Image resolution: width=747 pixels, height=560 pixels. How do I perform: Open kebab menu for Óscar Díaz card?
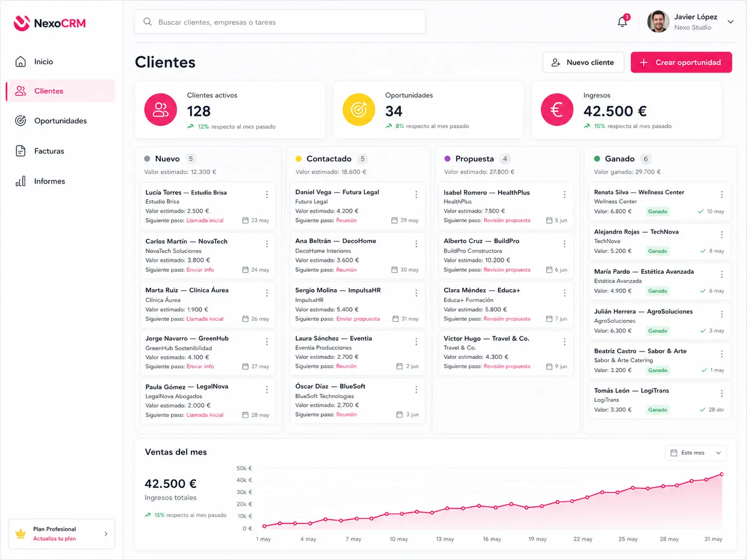(416, 389)
